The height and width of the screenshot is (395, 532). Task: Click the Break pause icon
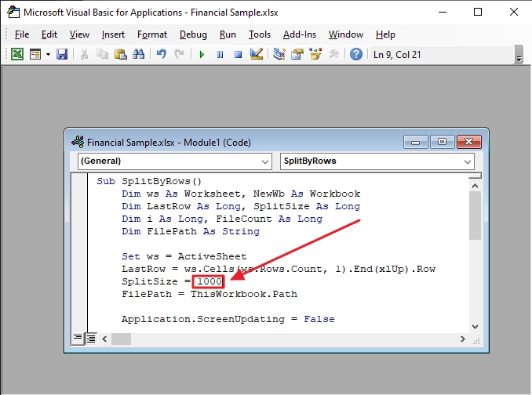(x=220, y=55)
